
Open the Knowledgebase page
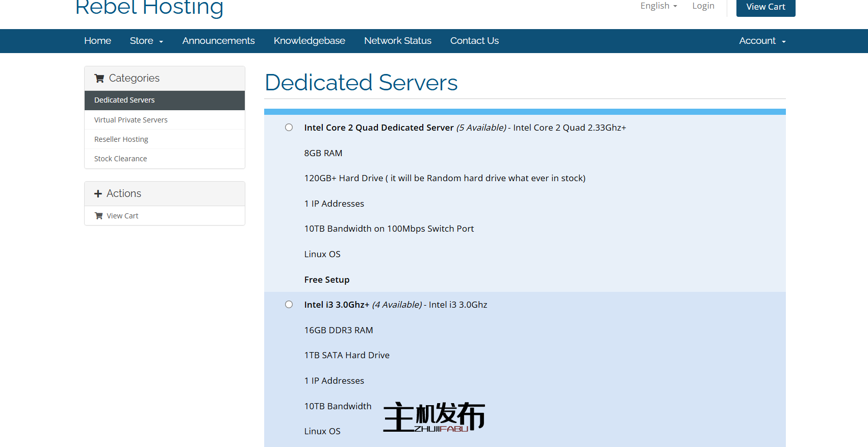point(309,41)
